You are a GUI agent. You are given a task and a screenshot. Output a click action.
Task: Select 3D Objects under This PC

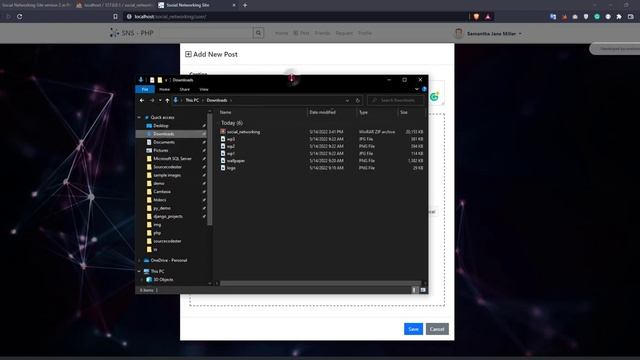(163, 280)
